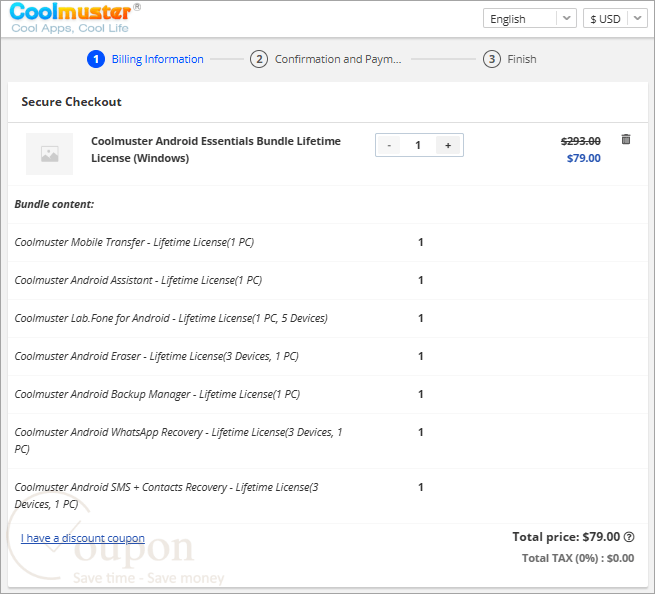655x594 pixels.
Task: Open the 'I have a discount coupon' link
Action: click(83, 538)
